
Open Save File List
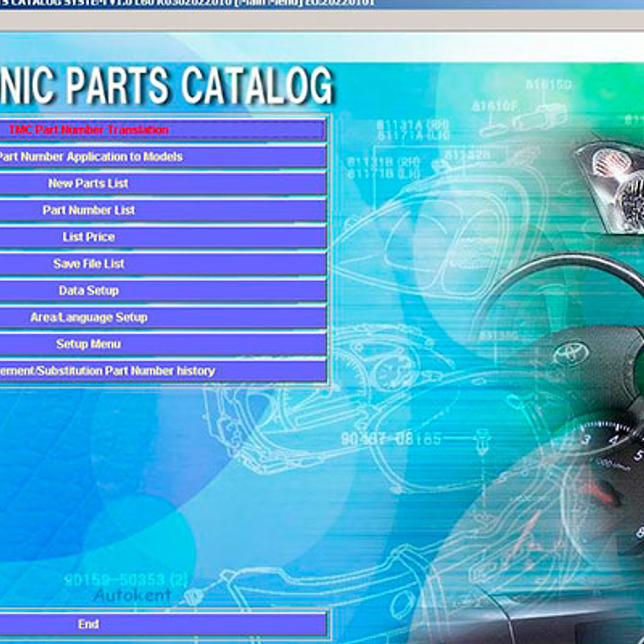click(163, 264)
